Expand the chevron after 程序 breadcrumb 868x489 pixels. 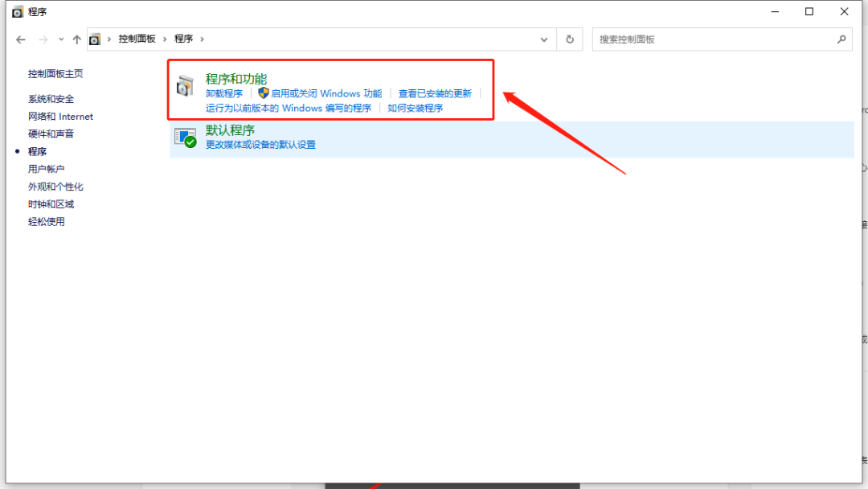[x=202, y=39]
